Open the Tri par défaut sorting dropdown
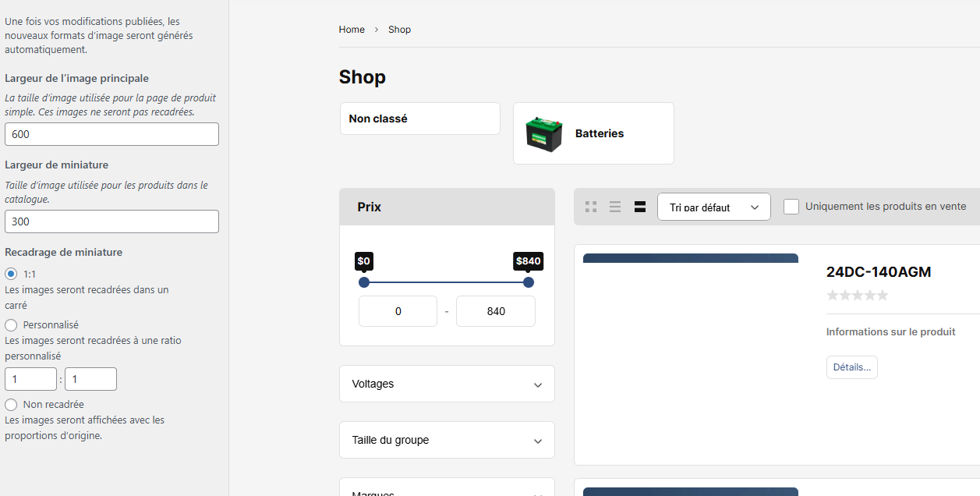980x496 pixels. 714,207
